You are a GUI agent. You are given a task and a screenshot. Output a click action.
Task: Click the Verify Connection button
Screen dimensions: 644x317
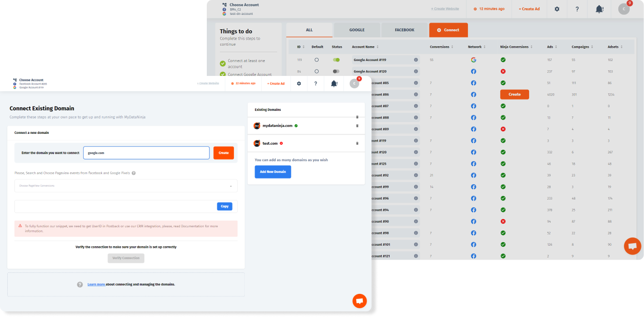[126, 258]
